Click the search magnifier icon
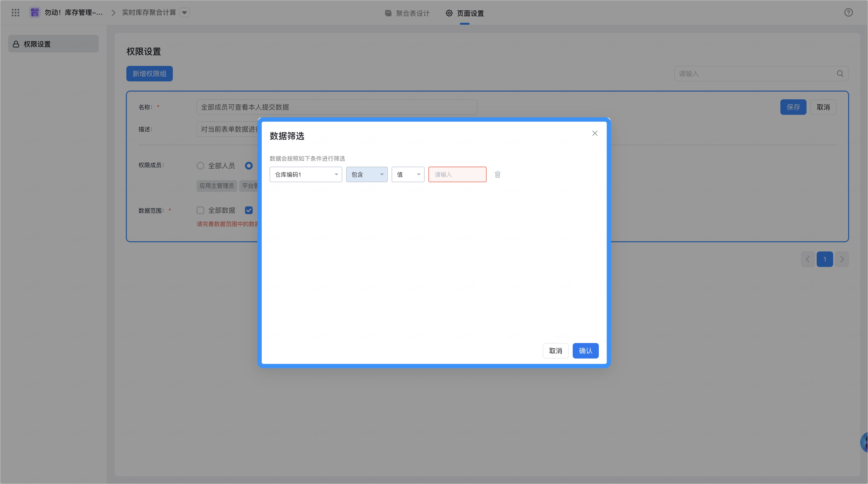The height and width of the screenshot is (484, 868). click(x=840, y=74)
